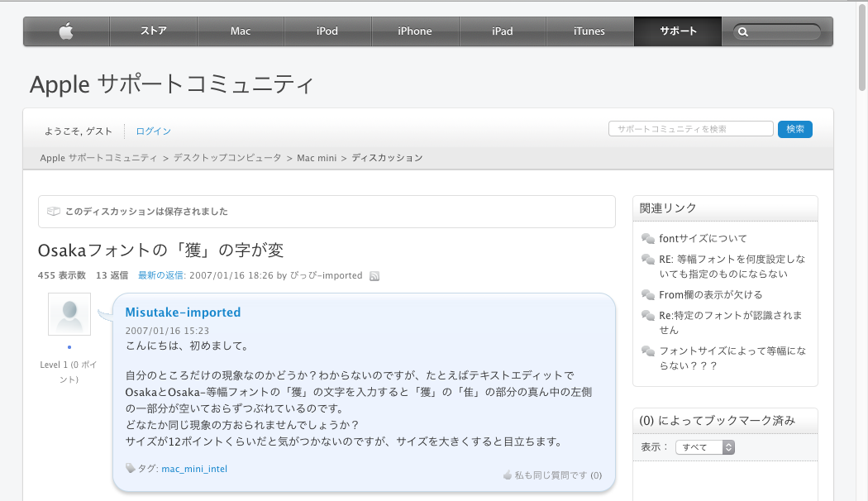Click the 13 返信 reply count
The height and width of the screenshot is (501, 868).
[112, 275]
